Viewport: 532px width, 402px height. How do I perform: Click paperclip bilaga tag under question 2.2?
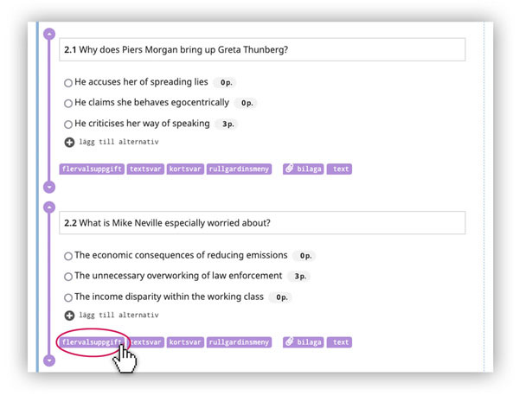click(x=303, y=342)
